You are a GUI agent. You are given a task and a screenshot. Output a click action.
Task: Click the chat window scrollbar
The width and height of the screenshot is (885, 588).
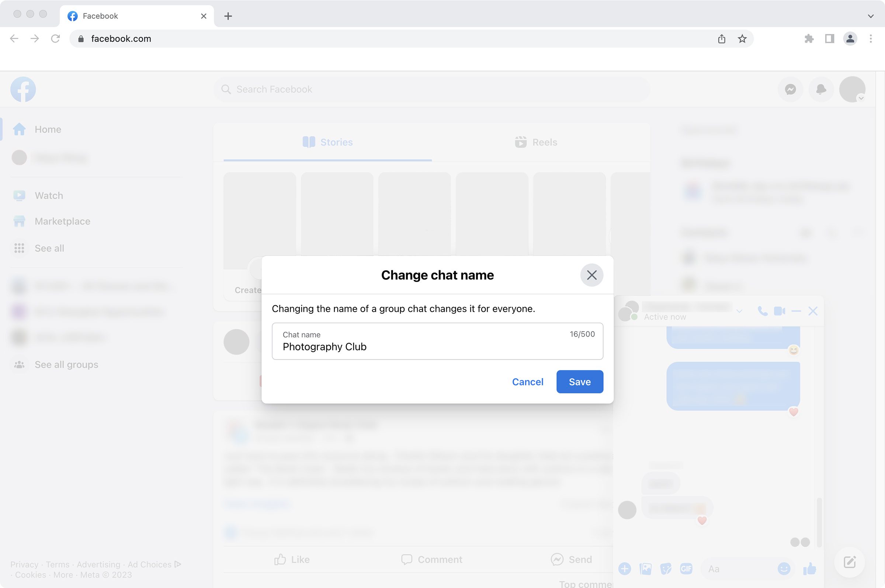[x=819, y=522]
